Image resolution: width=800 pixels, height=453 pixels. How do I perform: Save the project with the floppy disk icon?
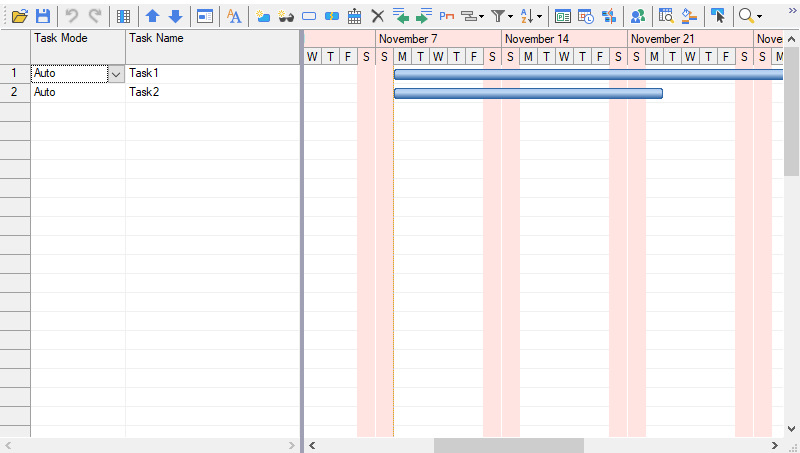tap(43, 16)
